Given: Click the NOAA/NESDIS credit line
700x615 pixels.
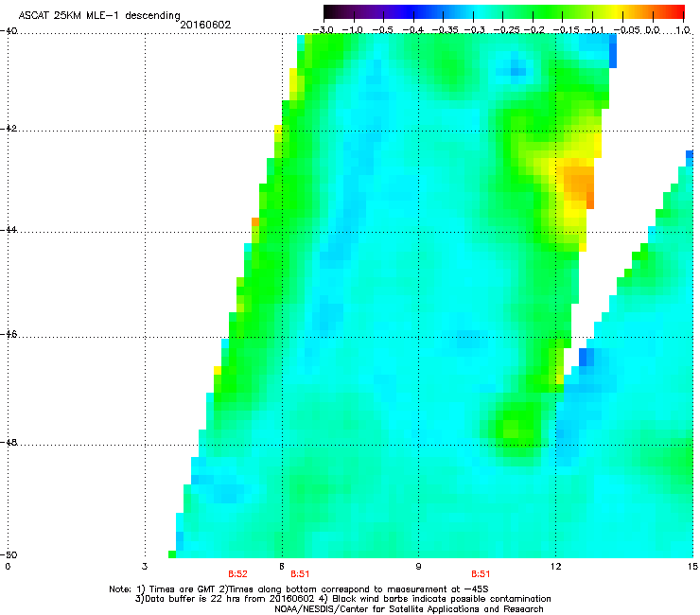Looking at the screenshot, I should pyautogui.click(x=409, y=608).
